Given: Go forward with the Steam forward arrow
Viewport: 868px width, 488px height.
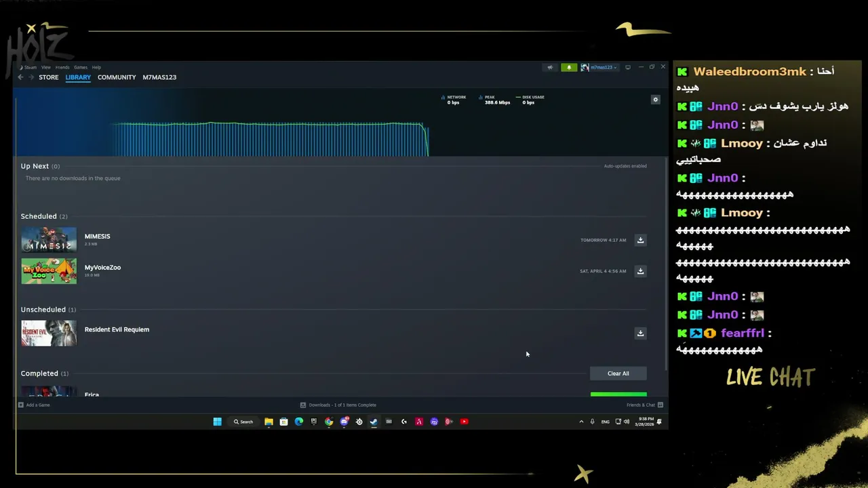Looking at the screenshot, I should 31,77.
